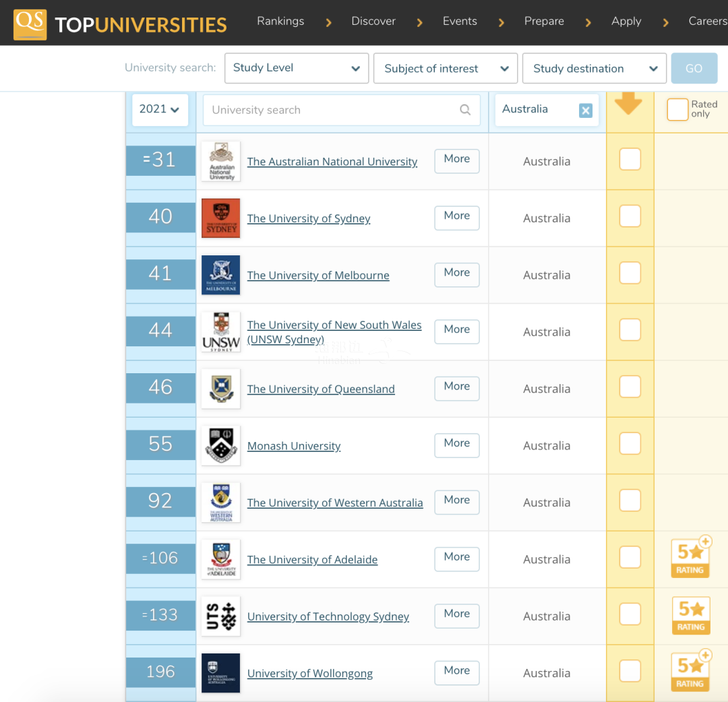728x702 pixels.
Task: Tick the compare checkbox for University of Melbourne
Action: (x=630, y=273)
